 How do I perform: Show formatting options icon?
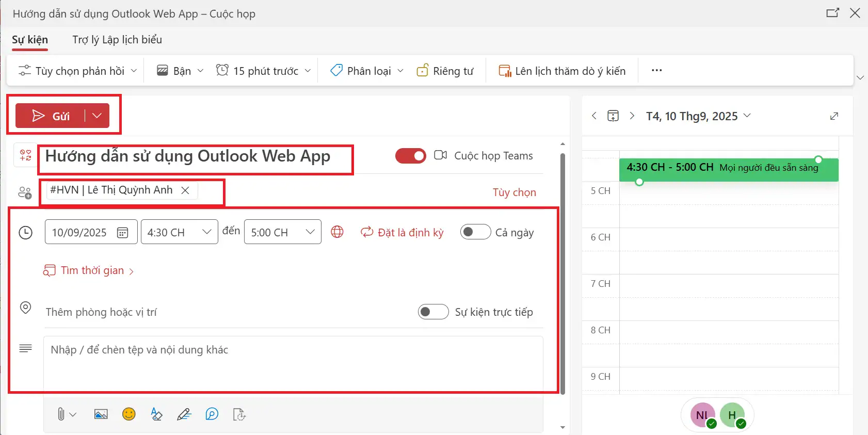coord(156,414)
